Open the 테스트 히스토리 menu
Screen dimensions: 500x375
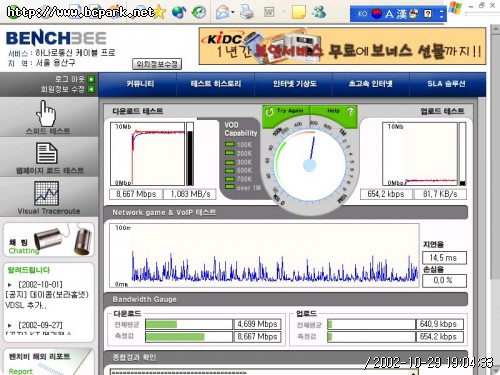pyautogui.click(x=216, y=84)
